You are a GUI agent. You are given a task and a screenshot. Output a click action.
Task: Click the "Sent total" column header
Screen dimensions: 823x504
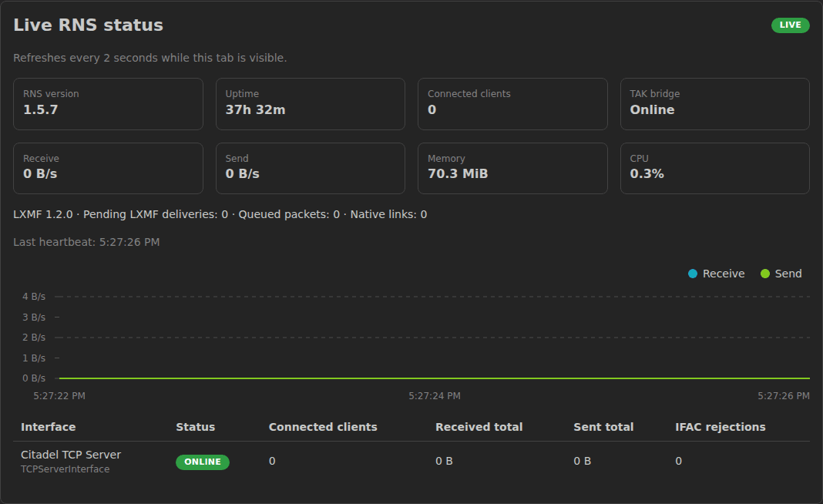tap(603, 427)
